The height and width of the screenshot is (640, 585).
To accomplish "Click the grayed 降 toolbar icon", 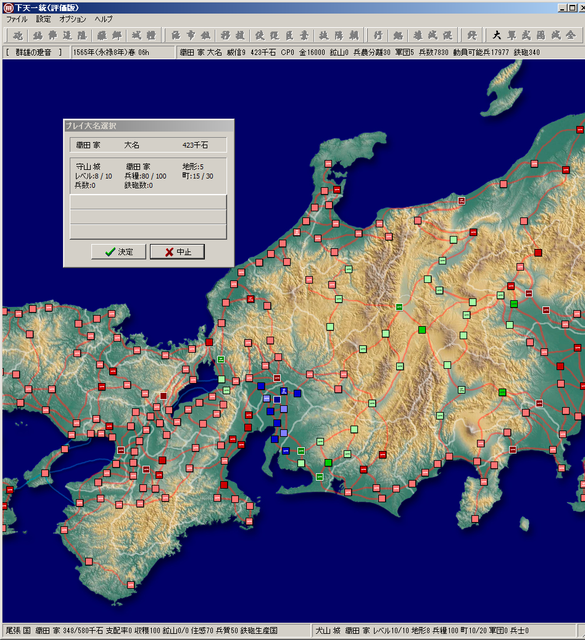I will coord(338,36).
